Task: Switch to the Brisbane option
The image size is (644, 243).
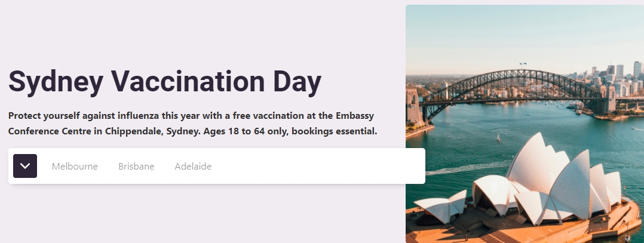Action: 136,166
